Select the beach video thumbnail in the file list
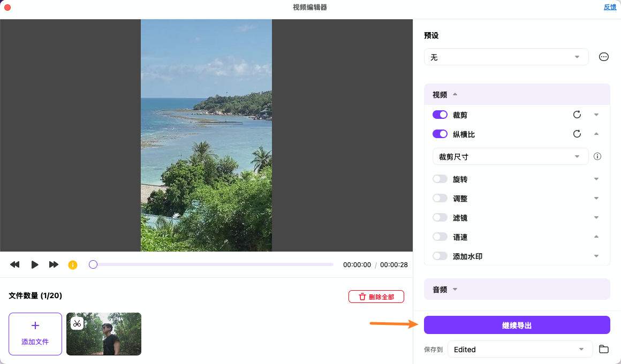This screenshot has width=621, height=364. coord(104,333)
